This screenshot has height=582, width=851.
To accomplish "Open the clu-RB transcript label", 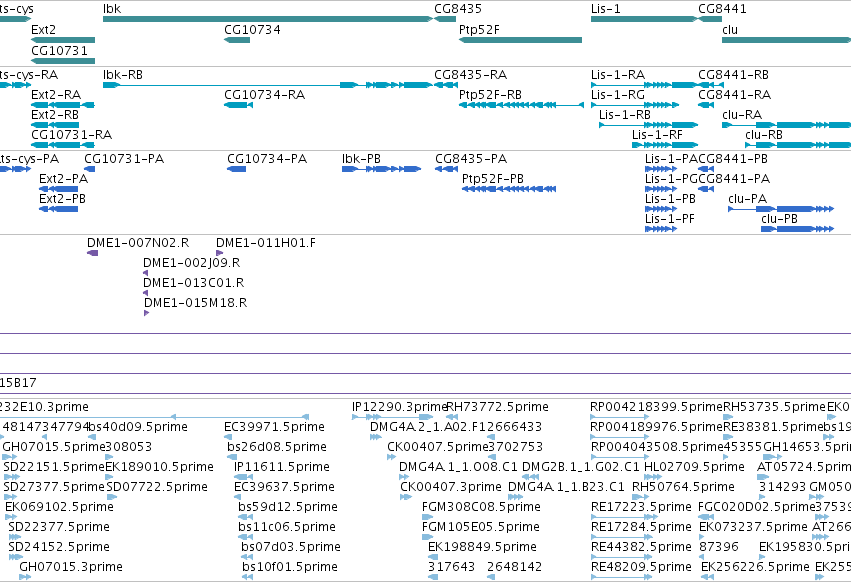I will tap(764, 135).
